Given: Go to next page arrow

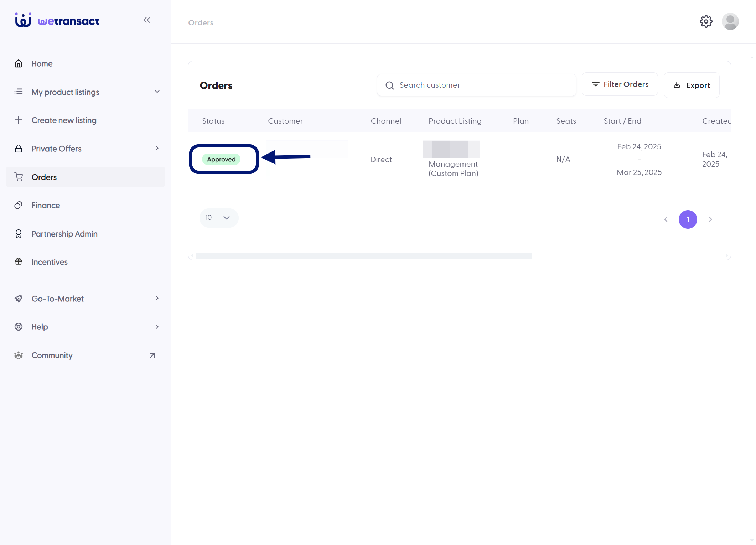Looking at the screenshot, I should pos(710,219).
